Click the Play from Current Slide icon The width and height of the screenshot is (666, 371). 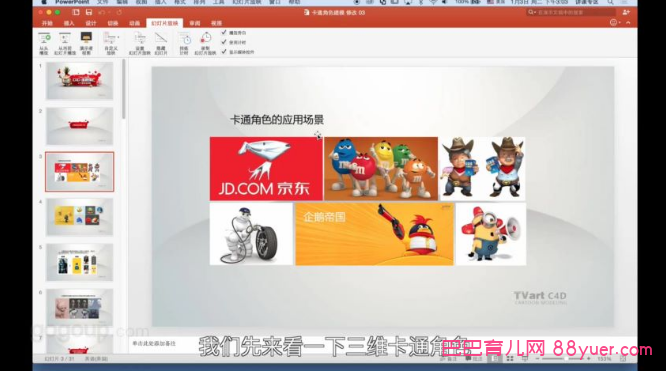point(65,43)
